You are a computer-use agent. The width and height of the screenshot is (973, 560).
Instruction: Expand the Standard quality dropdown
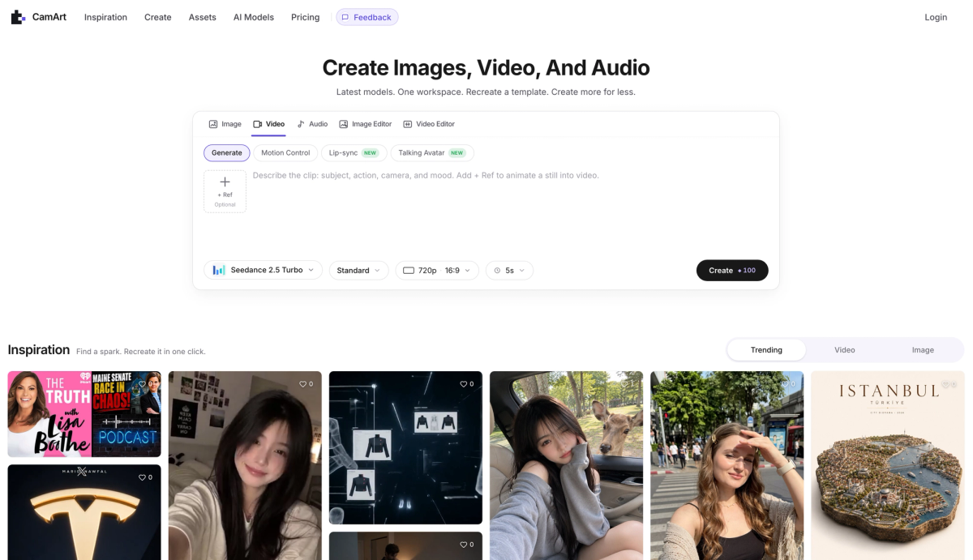click(x=358, y=270)
